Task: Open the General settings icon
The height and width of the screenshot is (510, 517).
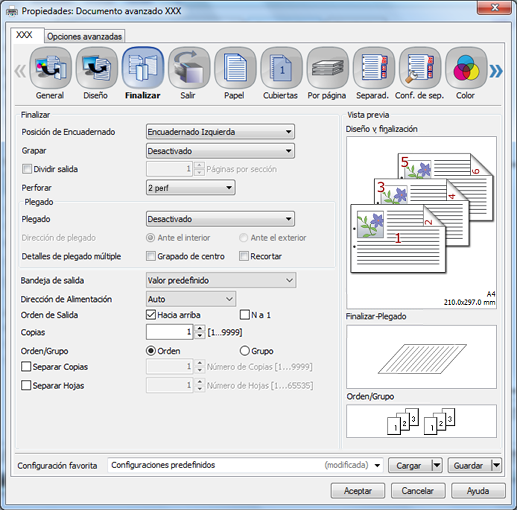Action: pyautogui.click(x=50, y=68)
